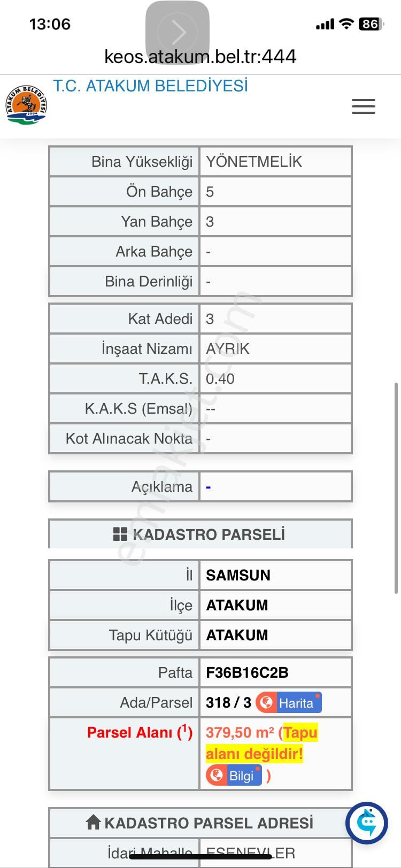
Task: Tap the clock showing 13:06 in status bar
Action: point(51,24)
